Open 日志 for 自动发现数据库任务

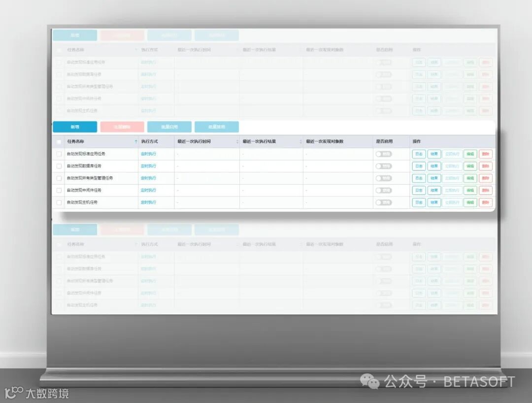[419, 166]
